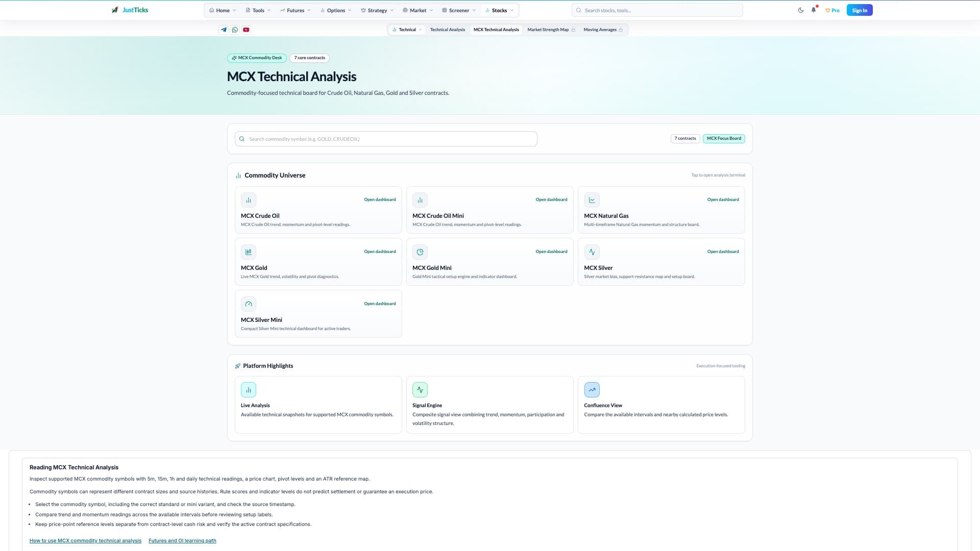Viewport: 980px width, 551px height.
Task: Switch to the Market Strength Map tab
Action: 551,30
